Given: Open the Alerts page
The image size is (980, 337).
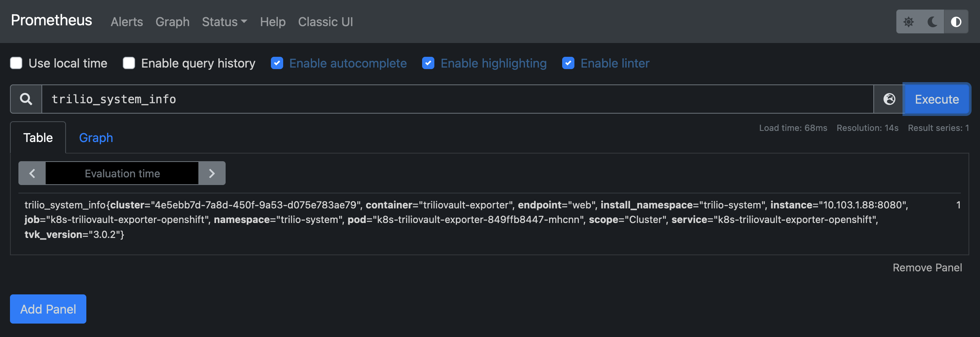Looking at the screenshot, I should pyautogui.click(x=127, y=22).
